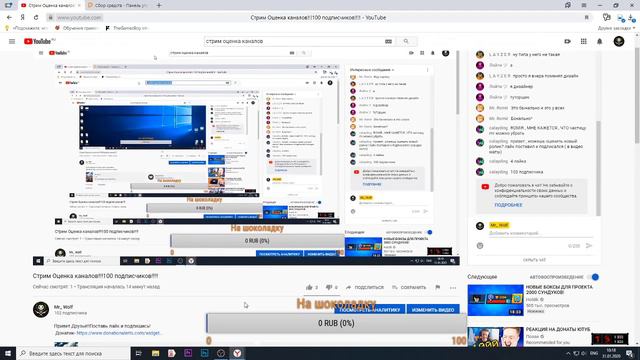Go back with browser arrow
Viewport: 640px width, 360px height.
click(9, 18)
